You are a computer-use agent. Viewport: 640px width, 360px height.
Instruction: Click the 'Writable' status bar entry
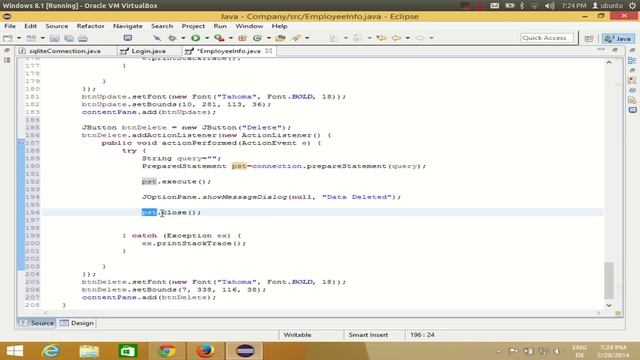tap(297, 335)
